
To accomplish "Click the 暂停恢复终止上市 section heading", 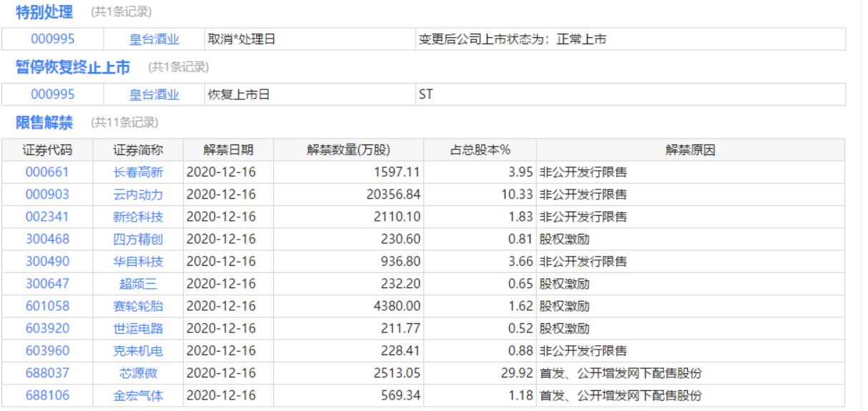I will [x=73, y=67].
